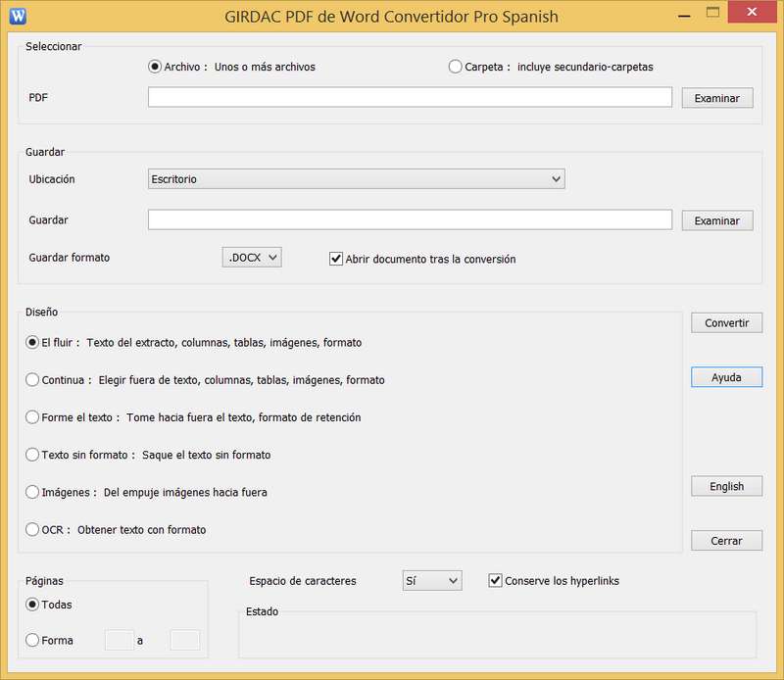
Task: Click the Guardar path input field
Action: (x=410, y=219)
